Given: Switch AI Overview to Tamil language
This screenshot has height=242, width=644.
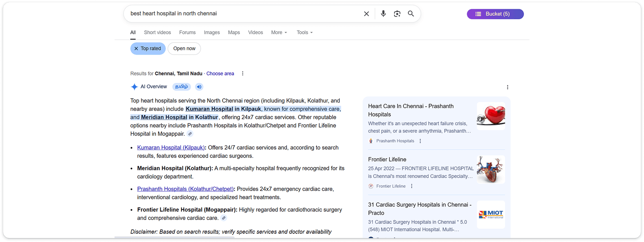Looking at the screenshot, I should (181, 87).
